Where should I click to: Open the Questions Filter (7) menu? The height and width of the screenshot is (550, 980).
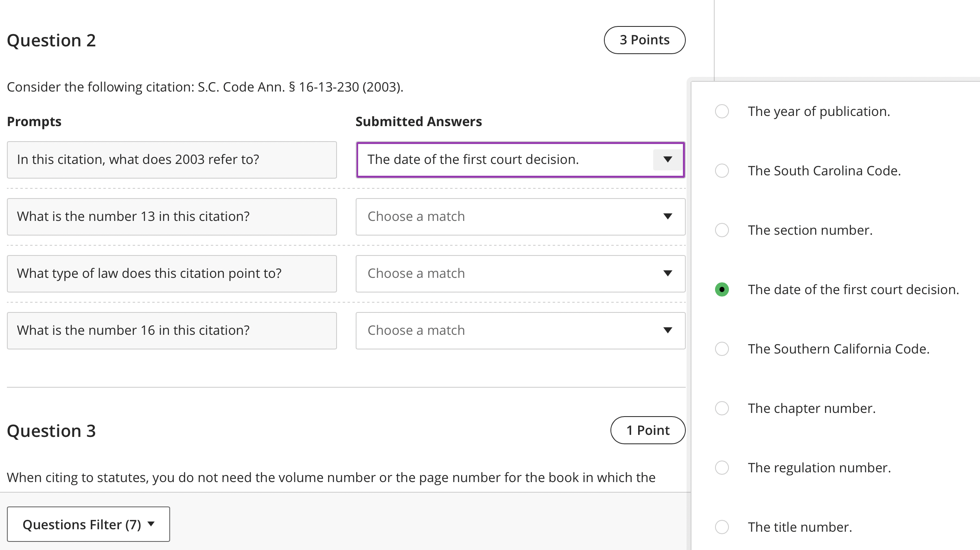88,524
